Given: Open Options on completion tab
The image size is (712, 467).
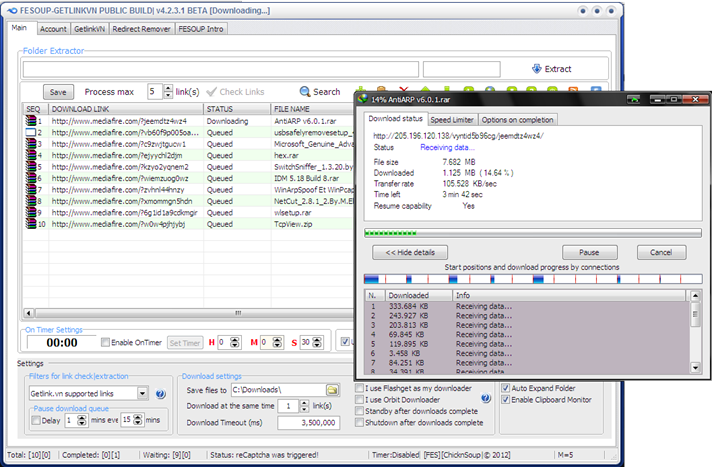Looking at the screenshot, I should click(517, 119).
